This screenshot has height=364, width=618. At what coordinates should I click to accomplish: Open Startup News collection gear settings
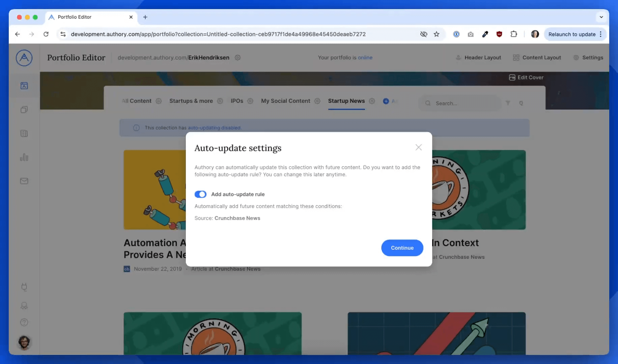tap(372, 101)
